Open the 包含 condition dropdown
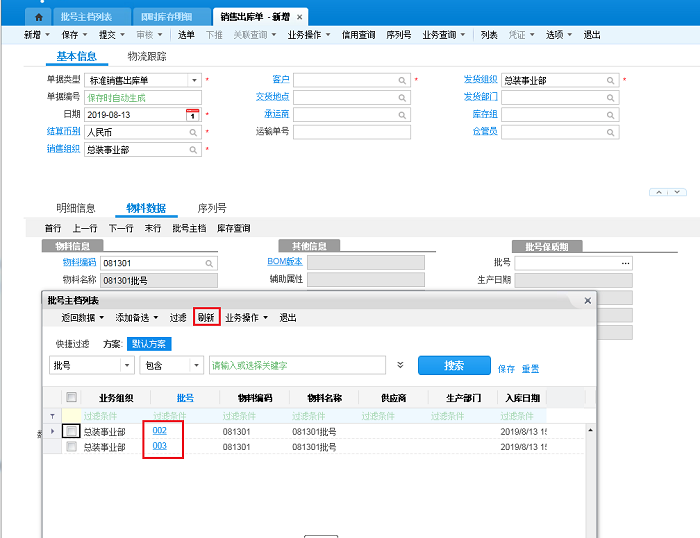The height and width of the screenshot is (538, 700). (196, 366)
